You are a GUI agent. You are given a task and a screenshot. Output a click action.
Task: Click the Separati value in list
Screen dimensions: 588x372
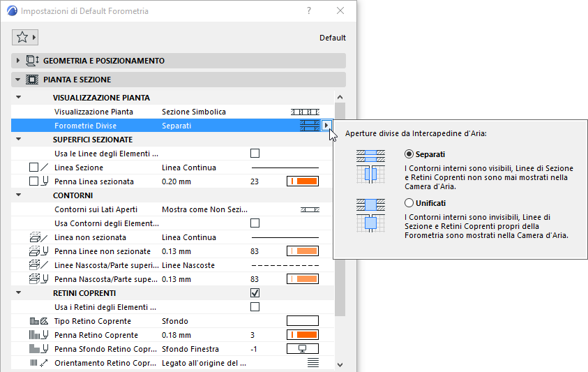coord(176,126)
